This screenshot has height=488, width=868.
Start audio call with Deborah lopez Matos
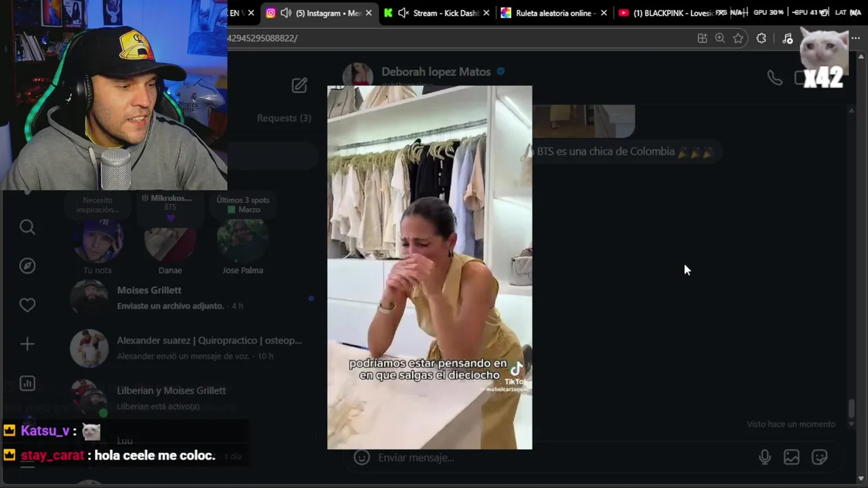point(774,77)
